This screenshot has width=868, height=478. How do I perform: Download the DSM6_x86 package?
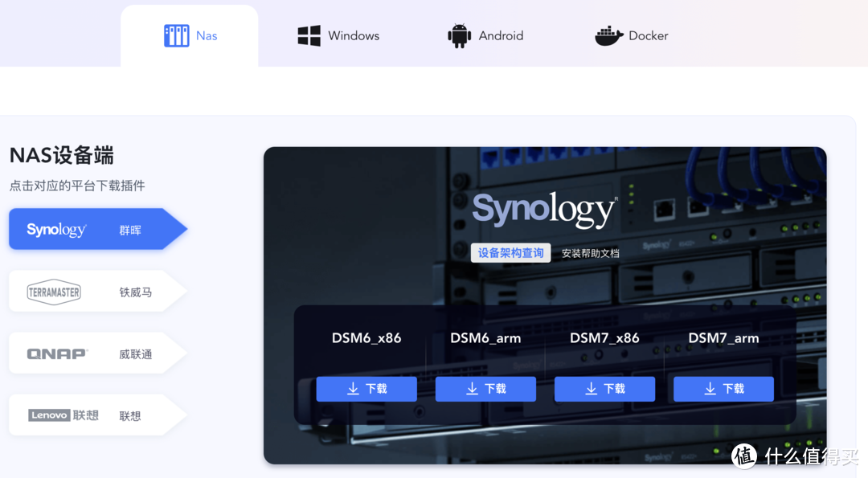click(x=366, y=389)
